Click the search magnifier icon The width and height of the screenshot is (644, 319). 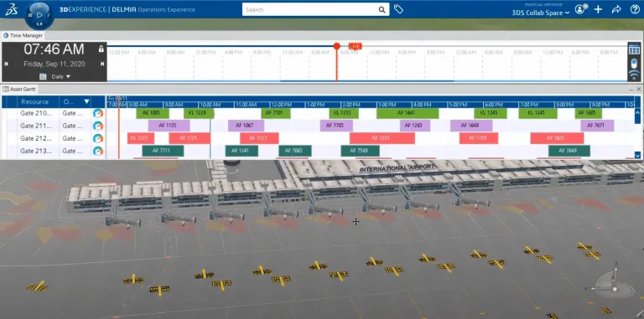click(x=382, y=9)
